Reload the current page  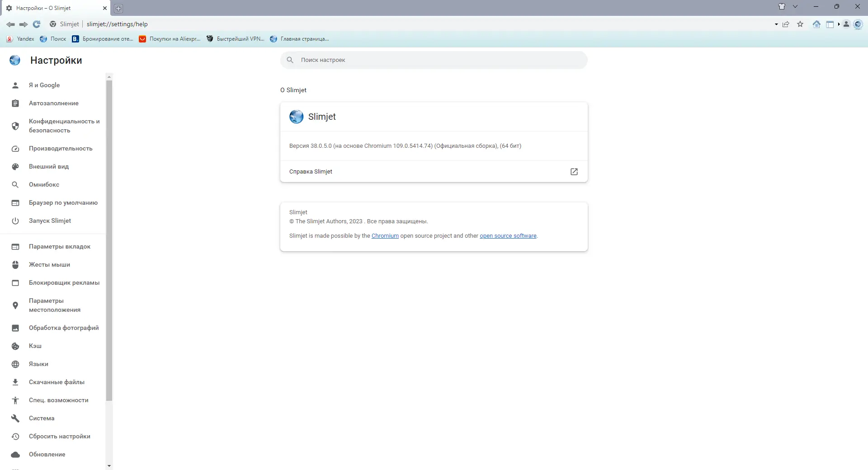tap(37, 24)
